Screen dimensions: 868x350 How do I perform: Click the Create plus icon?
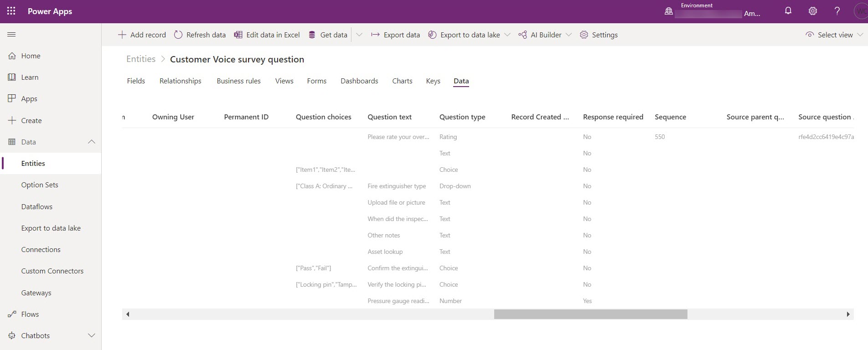tap(12, 120)
